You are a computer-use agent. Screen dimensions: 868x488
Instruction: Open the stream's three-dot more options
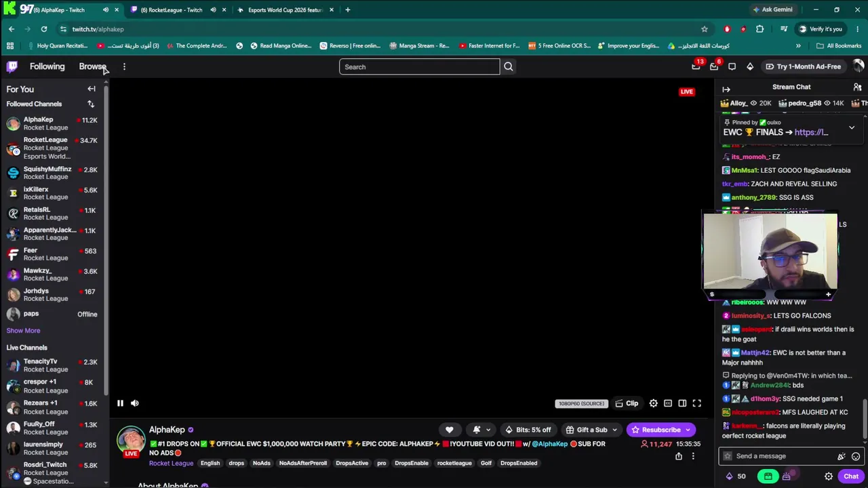(693, 456)
